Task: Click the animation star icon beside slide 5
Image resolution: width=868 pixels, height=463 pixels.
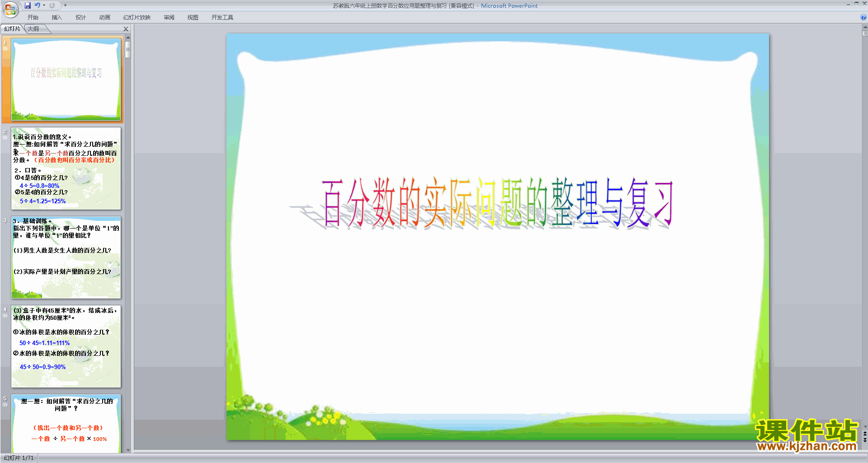Action: coord(5,404)
